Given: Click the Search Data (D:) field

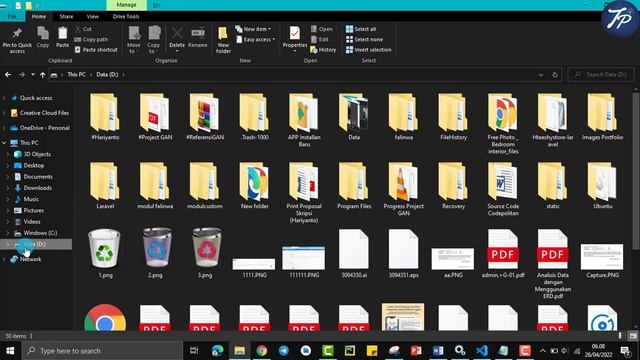Looking at the screenshot, I should pyautogui.click(x=601, y=75).
